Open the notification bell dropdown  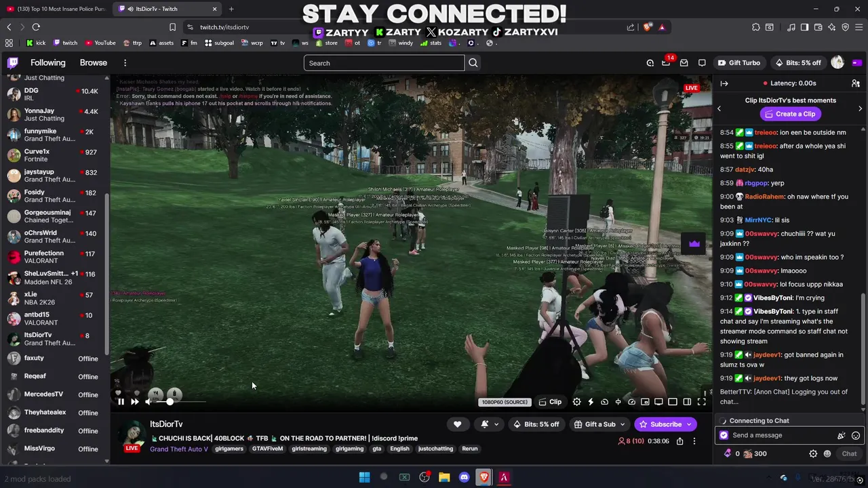coord(490,424)
